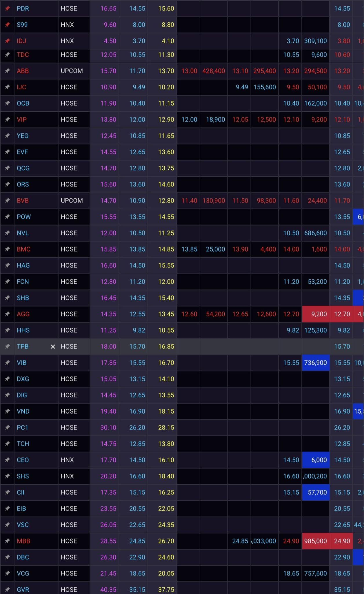This screenshot has width=364, height=594.
Task: Select HHS volume 125,300
Action: tap(315, 330)
